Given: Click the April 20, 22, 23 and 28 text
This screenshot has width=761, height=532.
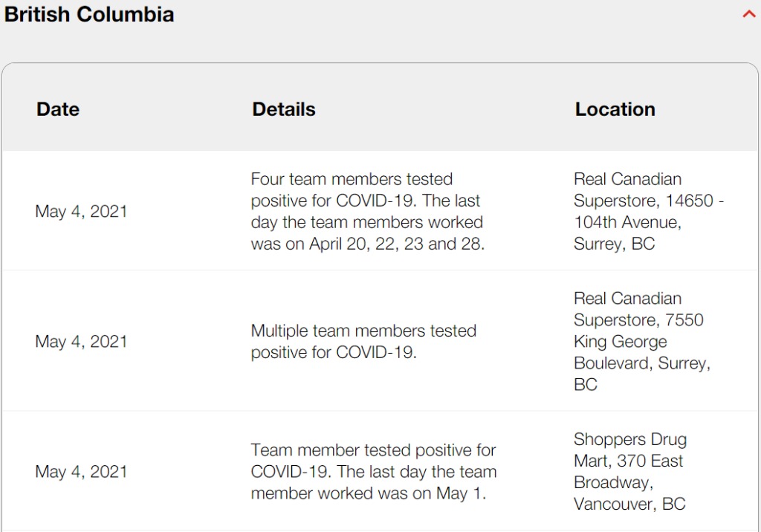Looking at the screenshot, I should point(397,244).
